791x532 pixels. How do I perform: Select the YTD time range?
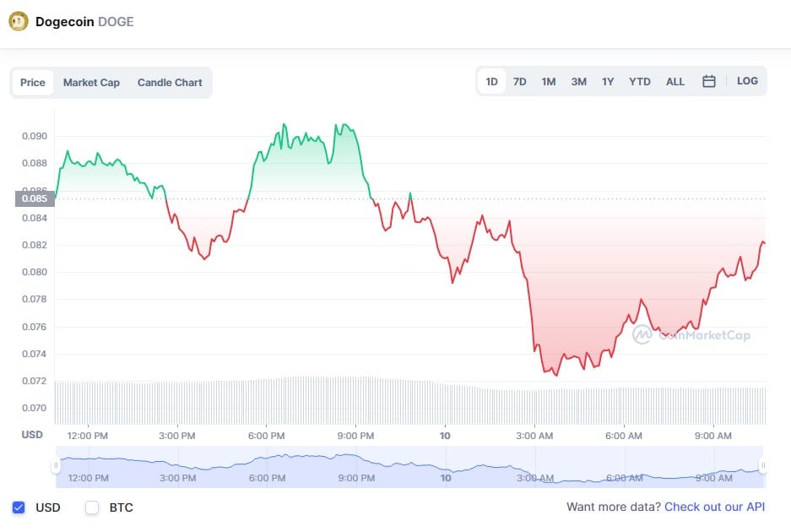tap(639, 81)
